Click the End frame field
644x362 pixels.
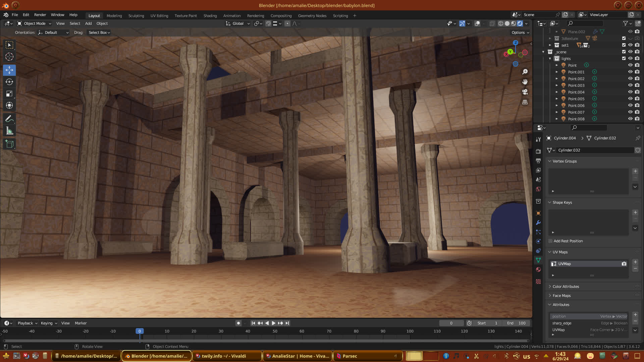click(x=517, y=323)
